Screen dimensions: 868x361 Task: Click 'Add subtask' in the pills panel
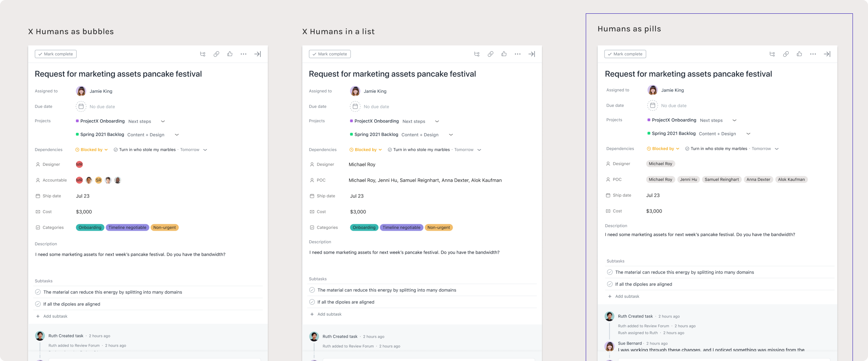[x=627, y=296]
